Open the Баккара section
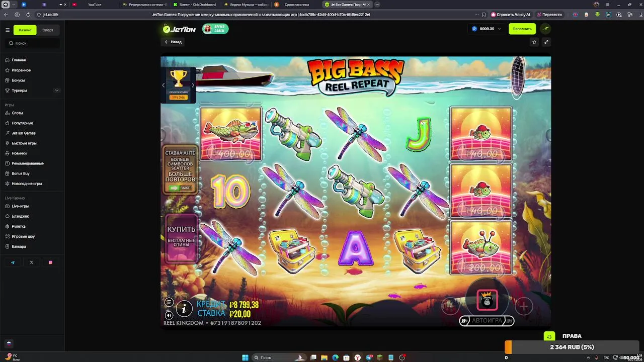The image size is (644, 362). click(x=32, y=246)
